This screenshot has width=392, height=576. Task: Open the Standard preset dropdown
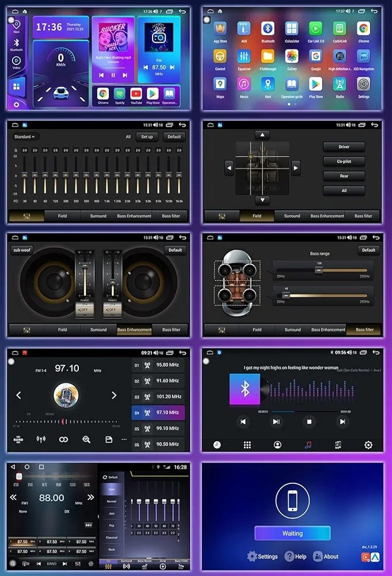point(25,137)
